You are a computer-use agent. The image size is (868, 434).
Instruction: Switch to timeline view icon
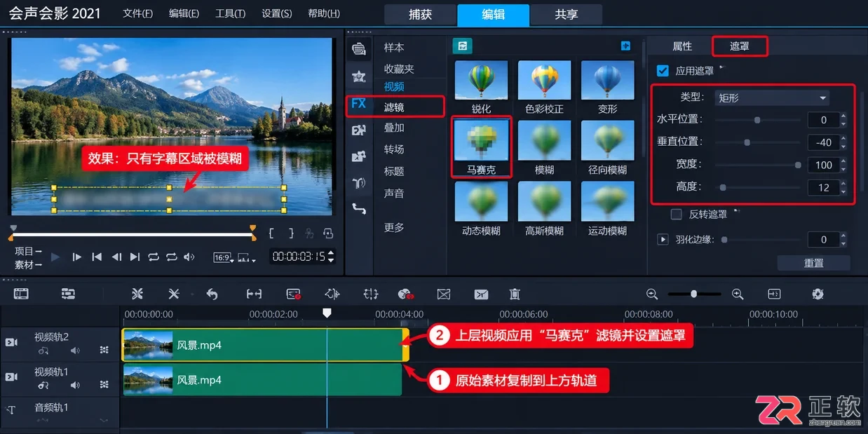(x=68, y=294)
